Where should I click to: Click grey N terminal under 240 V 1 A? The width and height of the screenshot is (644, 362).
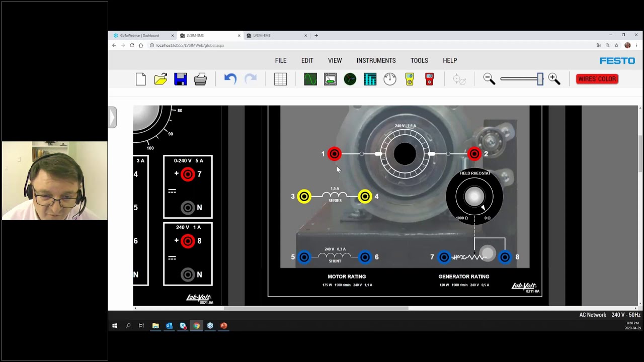[x=188, y=275]
